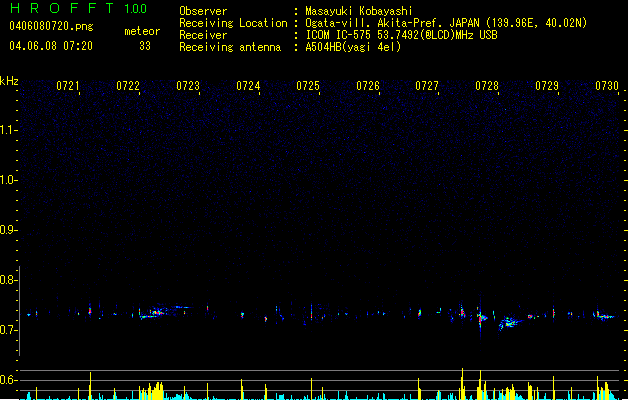Screen dimensions: 629x400
Task: Click the 'Receiving Location' label
Action: [233, 23]
